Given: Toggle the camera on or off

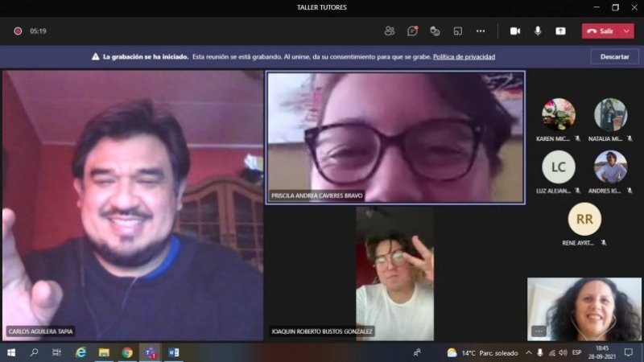Looking at the screenshot, I should pos(515,31).
